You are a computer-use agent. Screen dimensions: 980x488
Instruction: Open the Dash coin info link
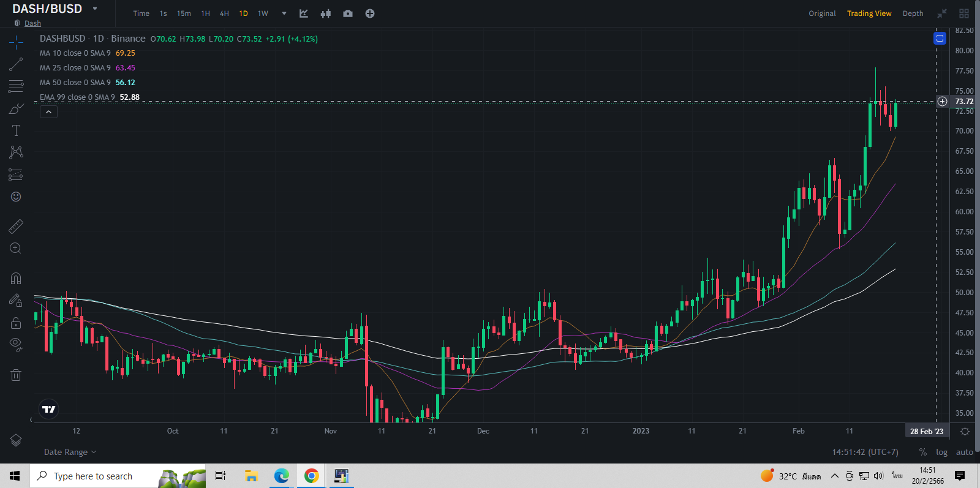pyautogui.click(x=32, y=23)
